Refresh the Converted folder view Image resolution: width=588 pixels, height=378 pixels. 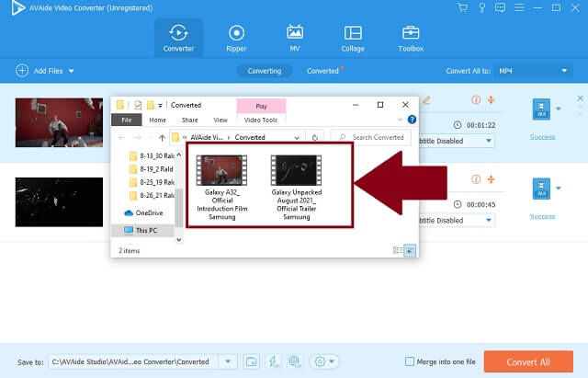coord(315,137)
